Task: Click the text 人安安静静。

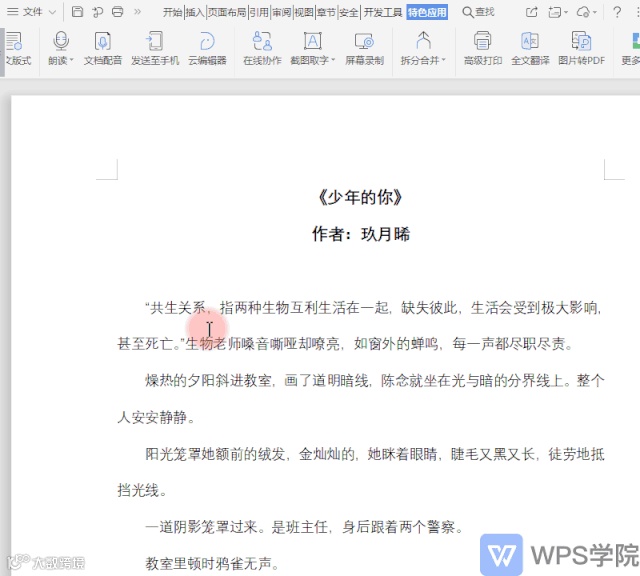Action: pyautogui.click(x=156, y=418)
